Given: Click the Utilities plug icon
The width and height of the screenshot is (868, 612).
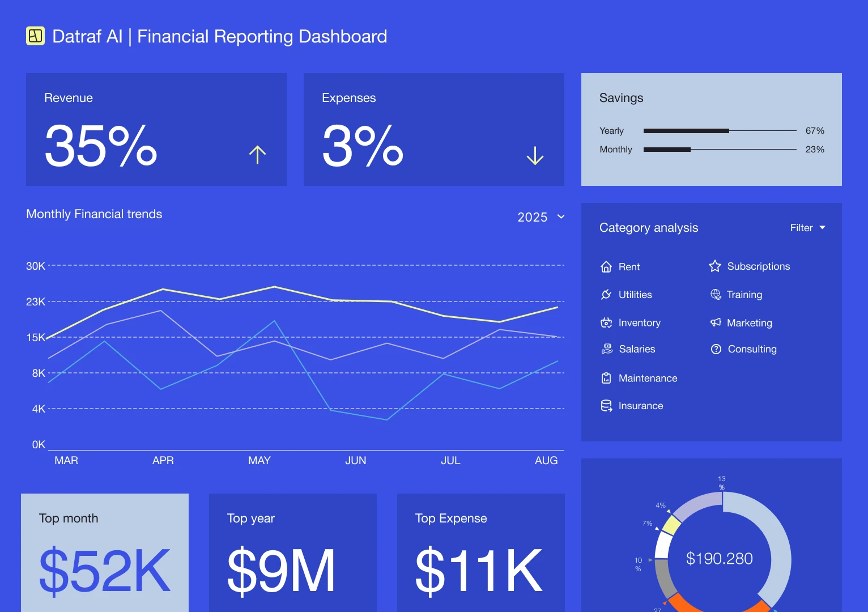Looking at the screenshot, I should point(606,295).
